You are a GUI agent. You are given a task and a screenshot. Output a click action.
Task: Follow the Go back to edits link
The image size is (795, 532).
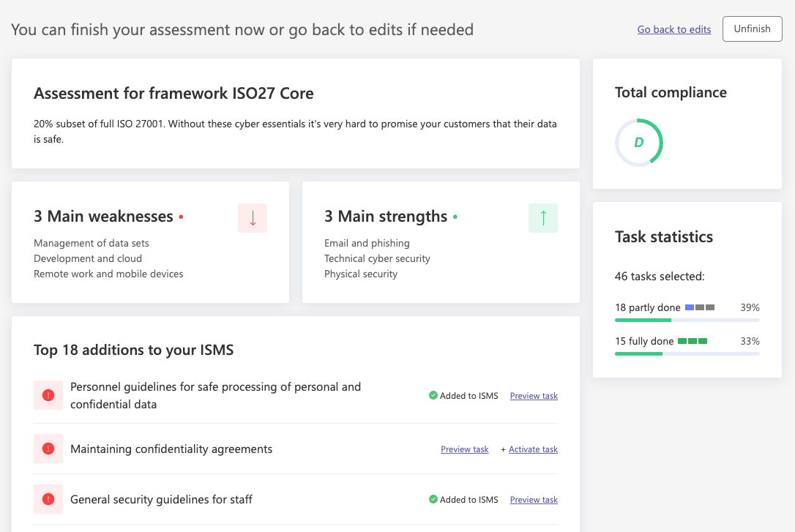pos(674,29)
